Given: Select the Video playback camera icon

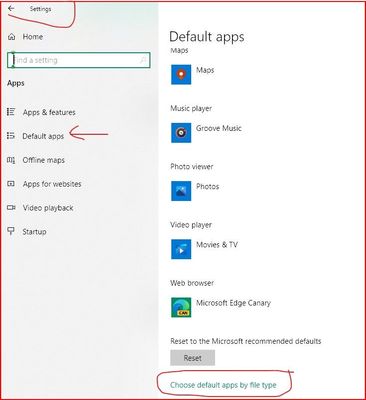Looking at the screenshot, I should (x=11, y=208).
